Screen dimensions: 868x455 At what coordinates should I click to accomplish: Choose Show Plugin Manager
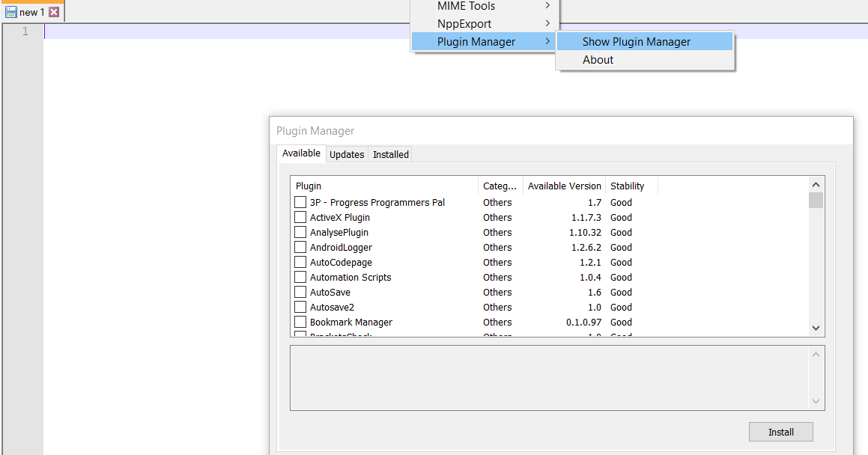(x=645, y=41)
